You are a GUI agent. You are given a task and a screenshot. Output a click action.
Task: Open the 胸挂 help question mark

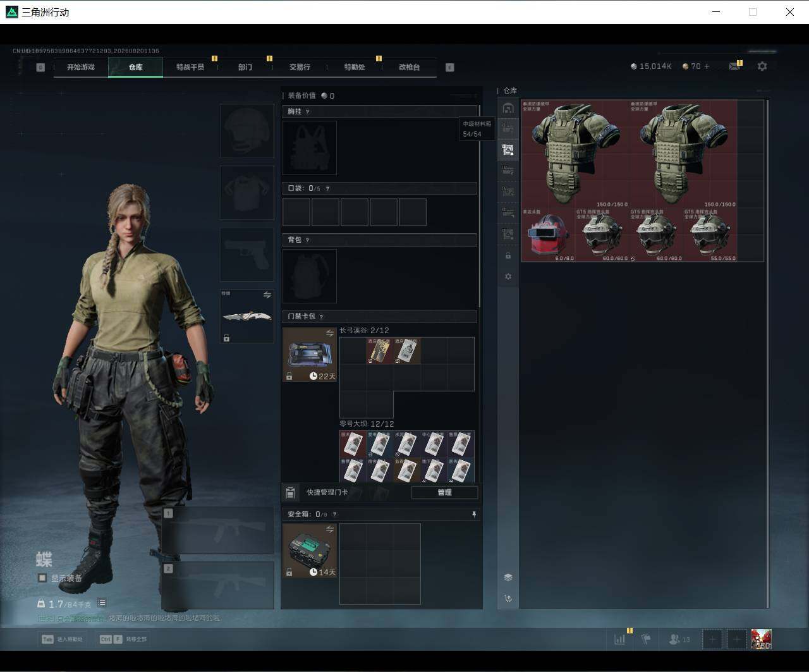[308, 111]
